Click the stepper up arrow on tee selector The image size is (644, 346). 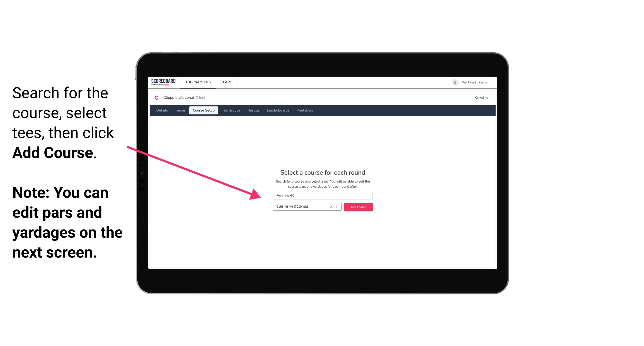point(337,206)
